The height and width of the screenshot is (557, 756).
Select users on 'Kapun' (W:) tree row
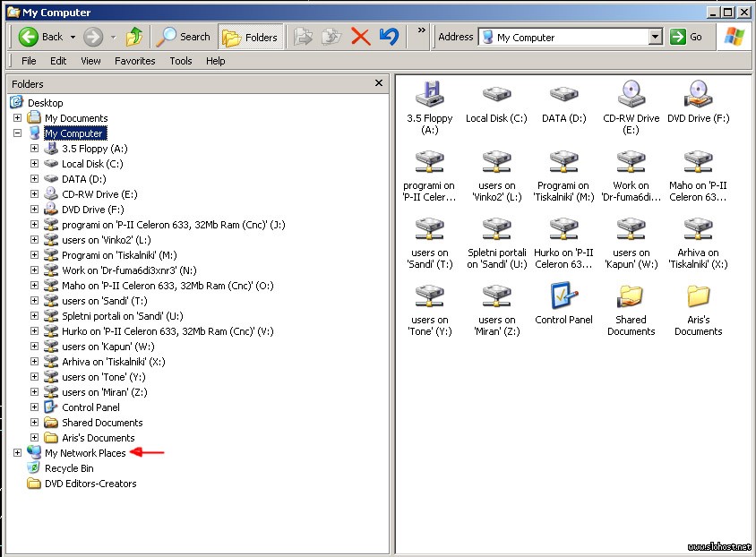pos(108,347)
